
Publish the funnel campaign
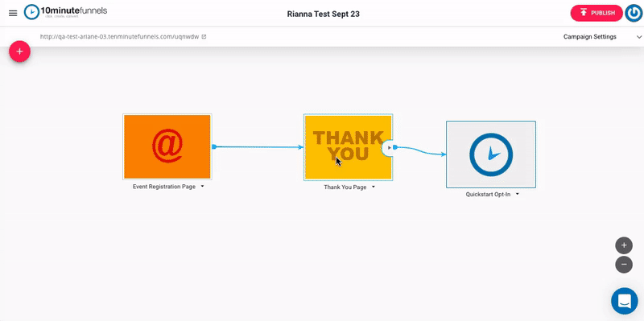pos(597,13)
